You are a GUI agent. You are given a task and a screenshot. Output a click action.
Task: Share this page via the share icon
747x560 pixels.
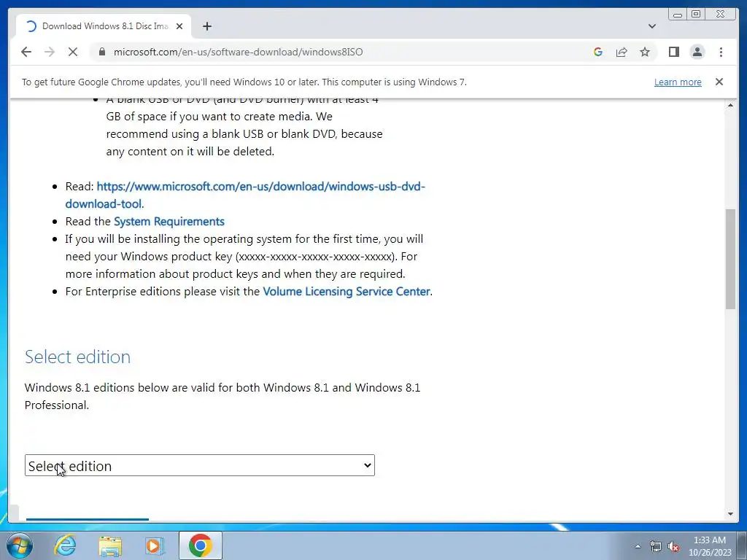coord(622,52)
